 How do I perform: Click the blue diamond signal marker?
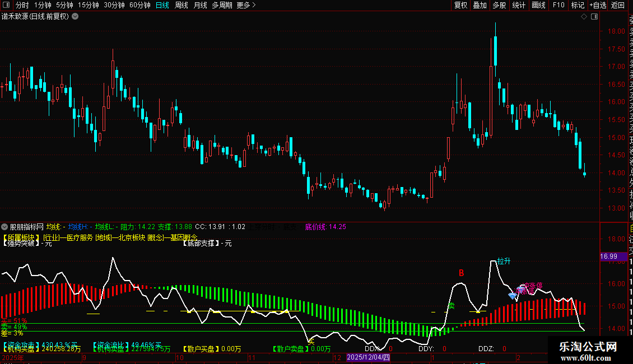pyautogui.click(x=513, y=295)
